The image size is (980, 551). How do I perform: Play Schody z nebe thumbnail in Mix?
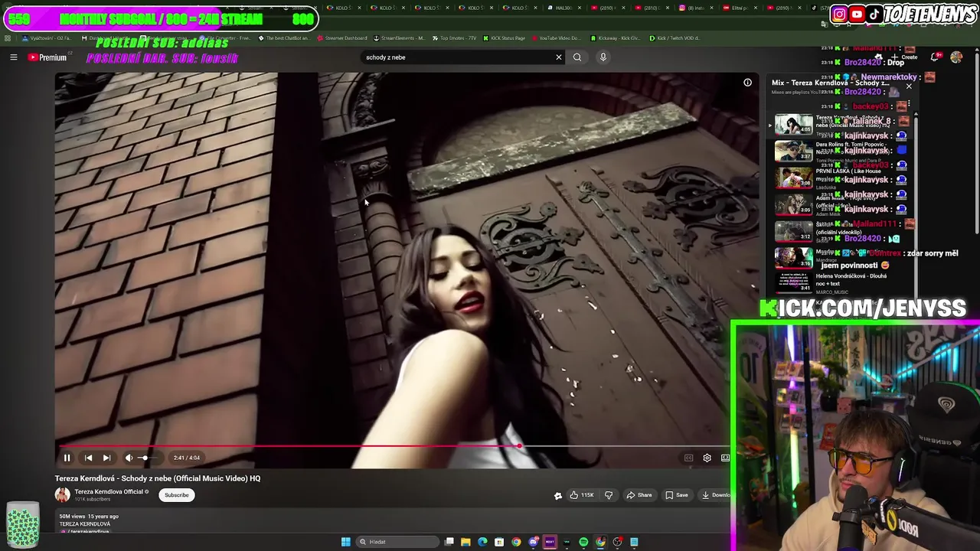coord(793,124)
